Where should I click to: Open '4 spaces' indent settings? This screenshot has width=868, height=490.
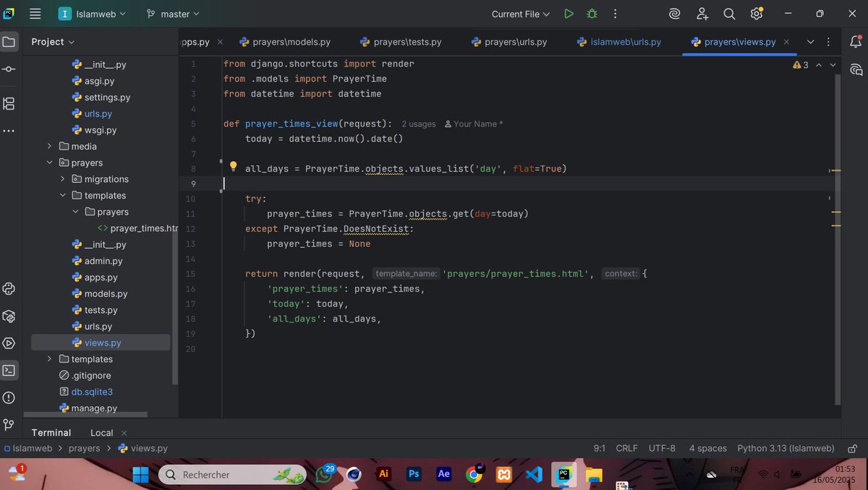pos(707,448)
